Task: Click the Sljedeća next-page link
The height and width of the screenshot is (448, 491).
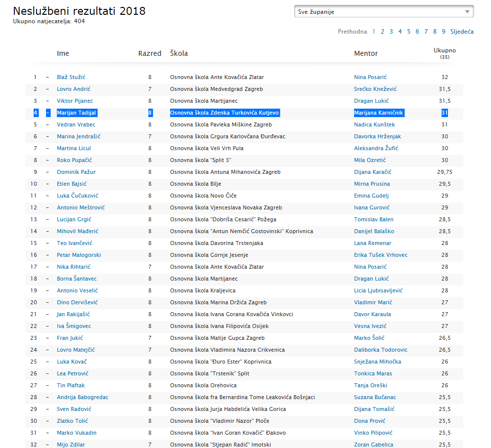Action: 462,32
